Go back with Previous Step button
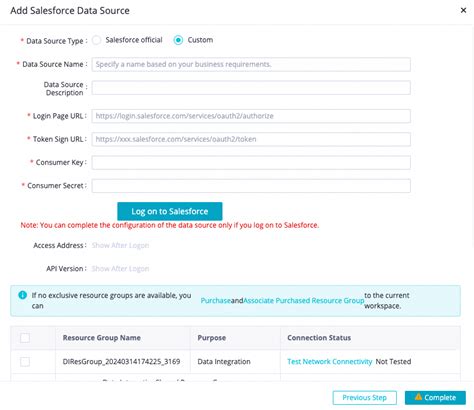 365,398
